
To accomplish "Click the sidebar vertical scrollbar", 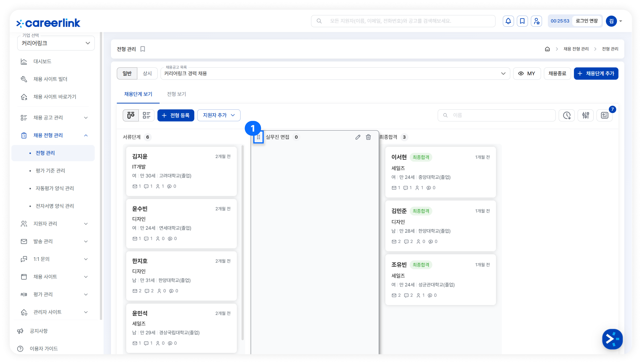I will 101,176.
